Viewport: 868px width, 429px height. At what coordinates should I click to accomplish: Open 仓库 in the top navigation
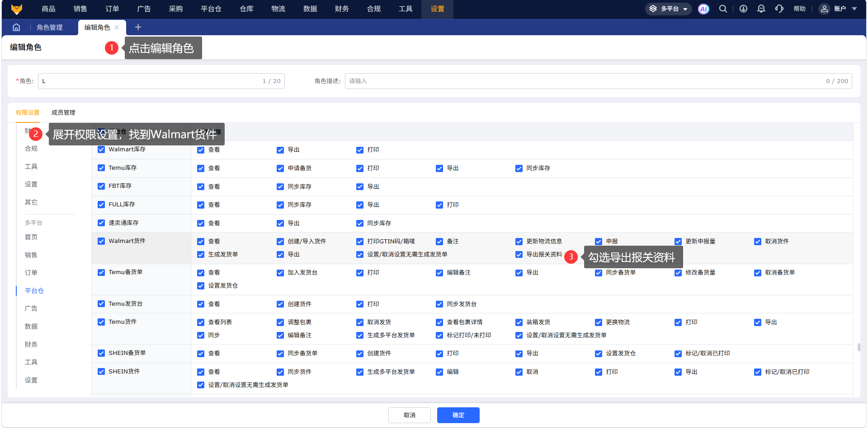pyautogui.click(x=246, y=9)
